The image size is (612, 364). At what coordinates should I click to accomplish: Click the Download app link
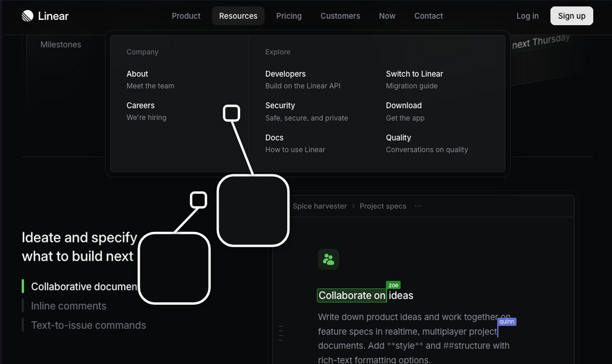(x=403, y=106)
